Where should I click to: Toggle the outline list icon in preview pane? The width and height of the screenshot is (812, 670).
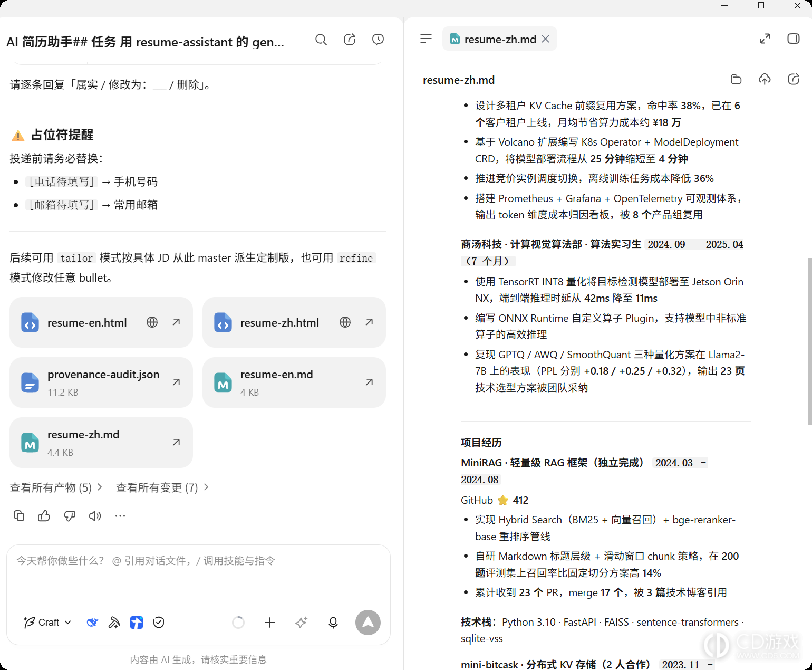pyautogui.click(x=426, y=39)
